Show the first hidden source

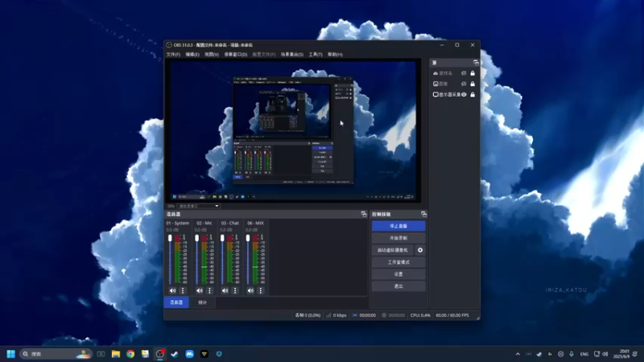464,73
